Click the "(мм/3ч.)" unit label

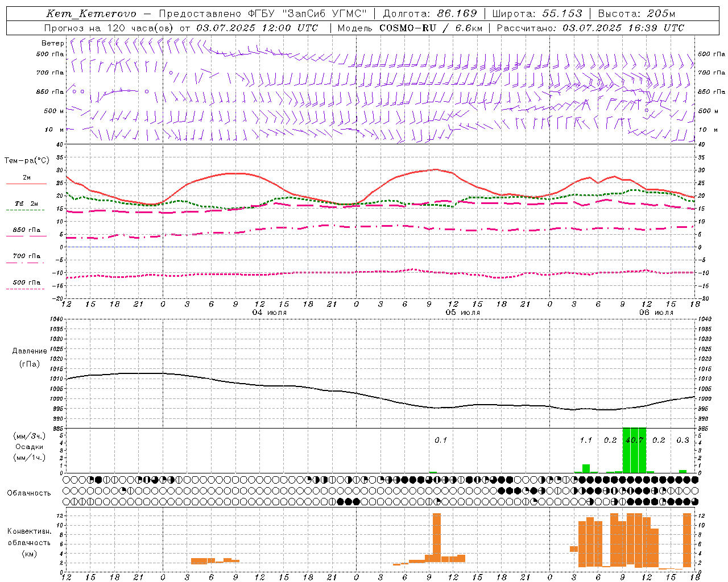tap(30, 436)
